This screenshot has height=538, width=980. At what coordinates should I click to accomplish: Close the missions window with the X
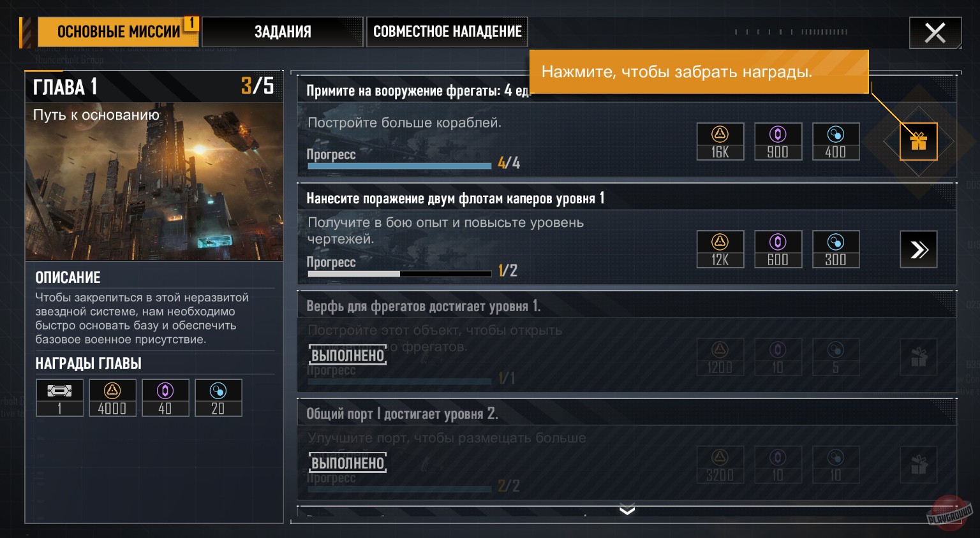935,33
